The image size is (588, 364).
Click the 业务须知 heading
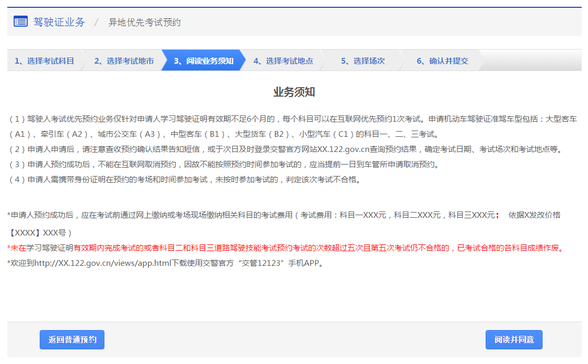294,92
